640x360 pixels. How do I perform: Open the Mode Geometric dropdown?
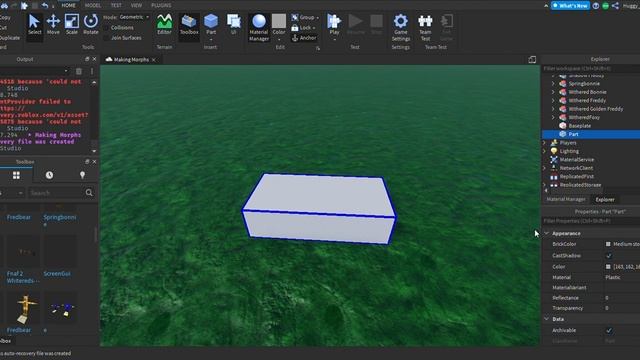pos(134,17)
